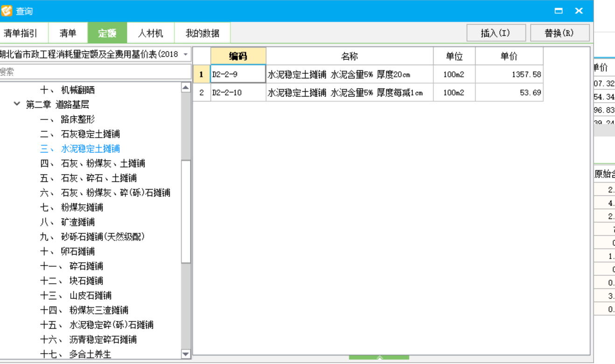Click the 编码 column header
This screenshot has height=364, width=615.
238,56
